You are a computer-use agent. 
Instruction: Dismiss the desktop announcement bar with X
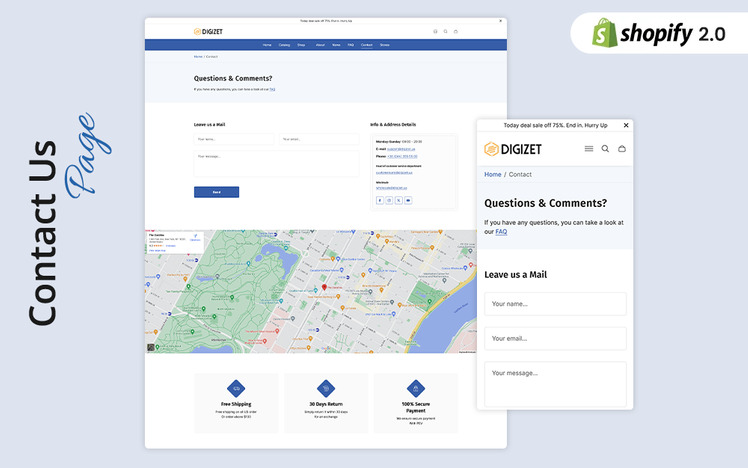click(500, 21)
